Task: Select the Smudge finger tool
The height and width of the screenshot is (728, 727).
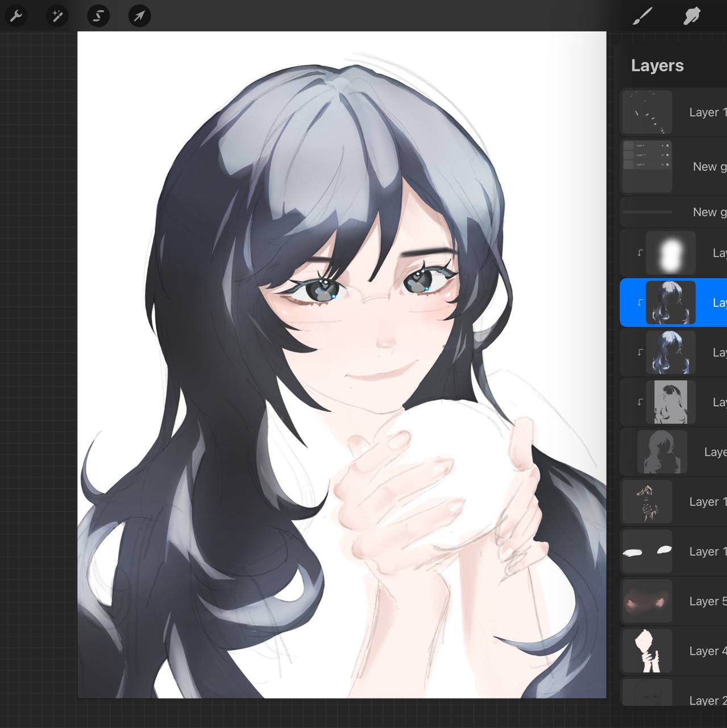Action: click(x=691, y=16)
